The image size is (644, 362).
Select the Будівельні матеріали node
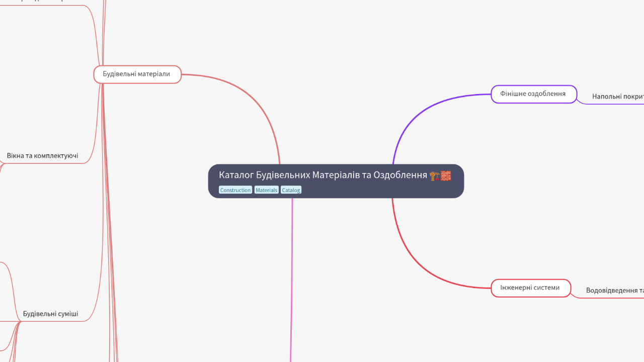coord(137,74)
